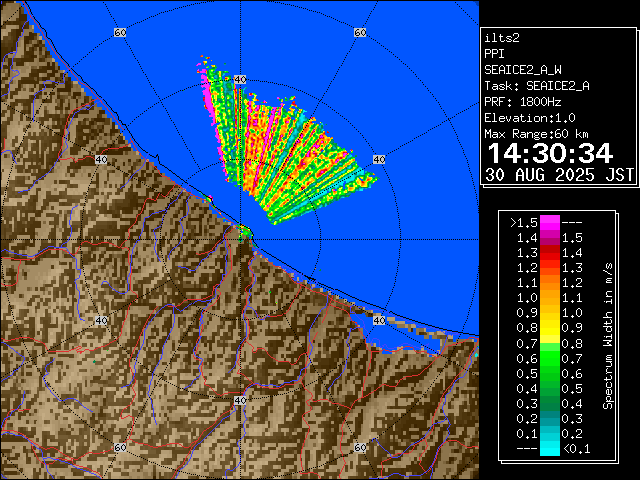Click the bottom-left '60' range ring label
Viewport: 640px width, 480px height.
(x=120, y=447)
